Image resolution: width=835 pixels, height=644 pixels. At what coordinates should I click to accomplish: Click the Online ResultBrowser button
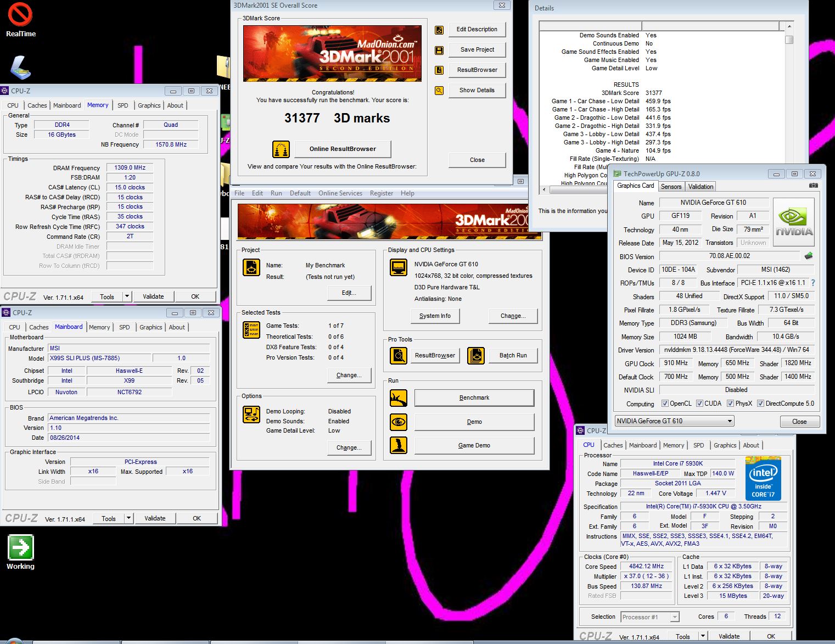(343, 149)
